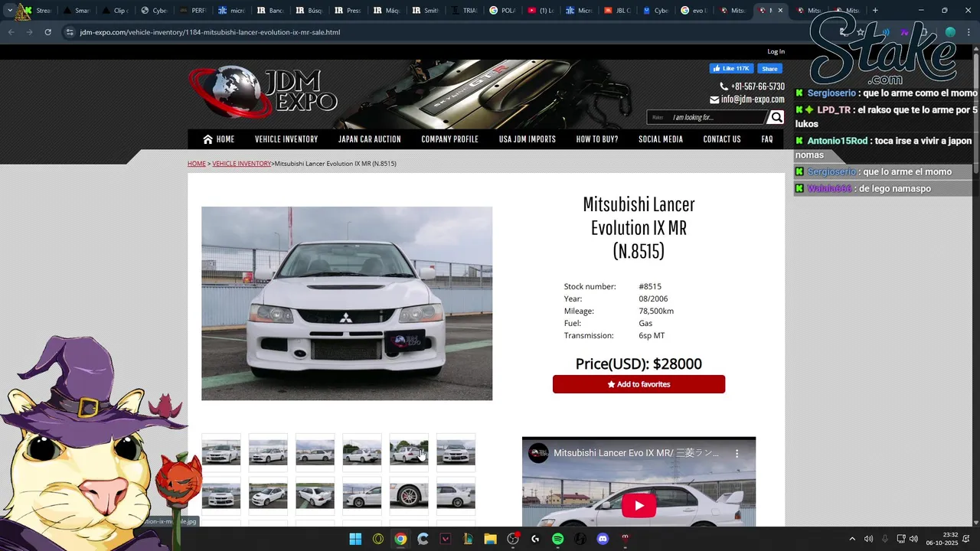Click the house icon next to HOME
The width and height of the screenshot is (980, 551).
point(207,139)
